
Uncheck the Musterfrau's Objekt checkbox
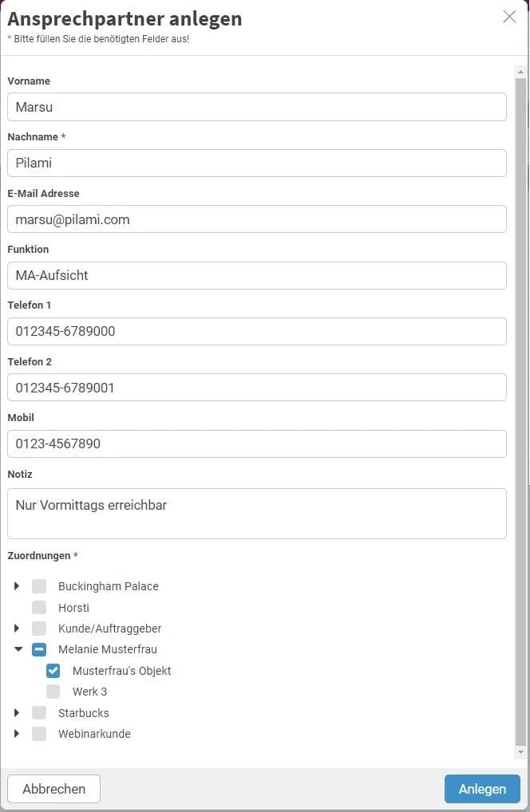click(x=53, y=671)
